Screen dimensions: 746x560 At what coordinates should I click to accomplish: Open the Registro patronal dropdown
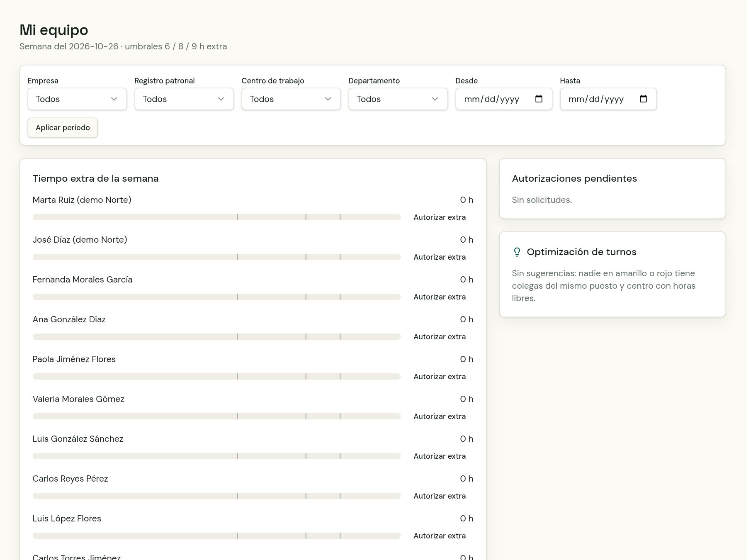click(x=184, y=99)
